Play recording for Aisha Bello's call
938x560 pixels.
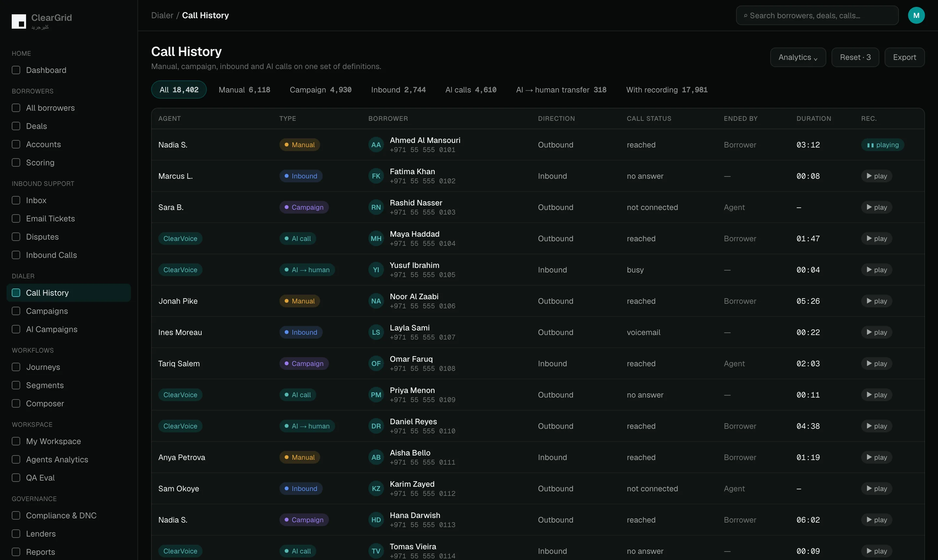876,457
